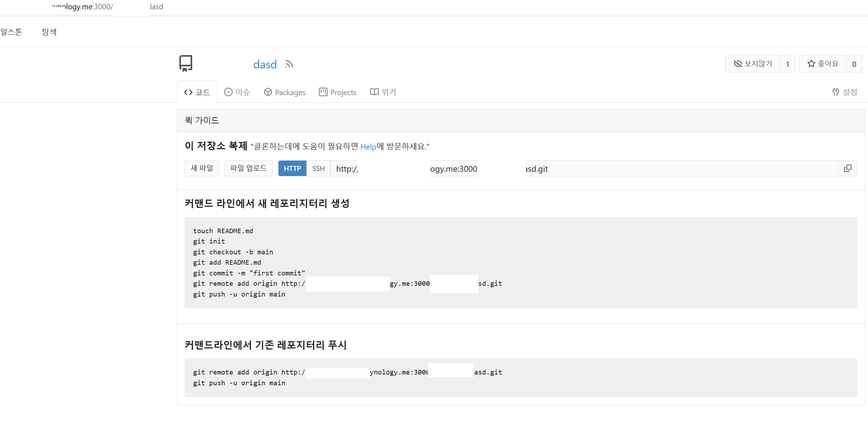
Task: Click the star icon on 좋아요 button
Action: point(811,64)
